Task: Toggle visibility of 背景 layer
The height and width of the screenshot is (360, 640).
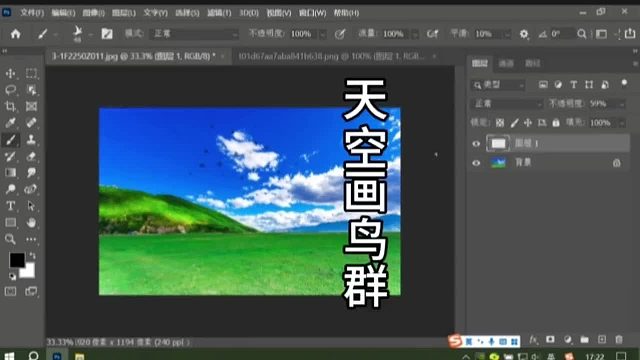Action: coord(476,163)
